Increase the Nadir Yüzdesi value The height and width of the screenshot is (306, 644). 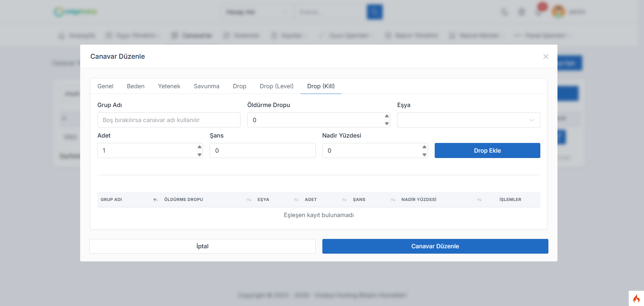point(424,147)
